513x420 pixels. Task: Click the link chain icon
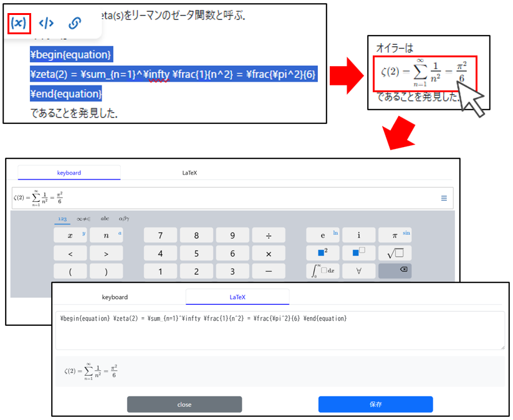(x=74, y=23)
